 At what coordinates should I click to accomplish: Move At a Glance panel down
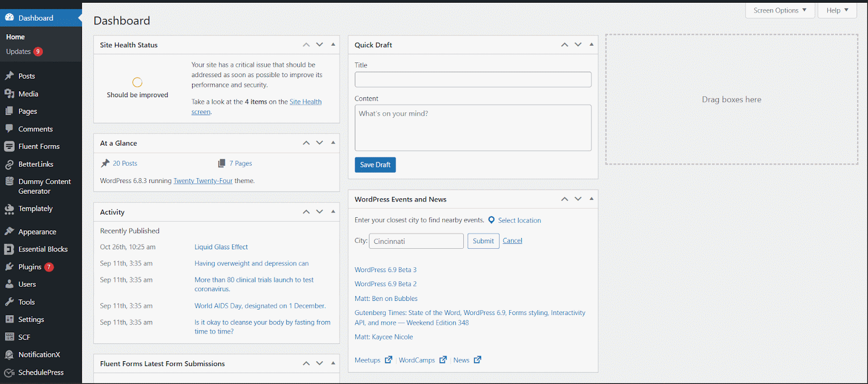pos(320,143)
